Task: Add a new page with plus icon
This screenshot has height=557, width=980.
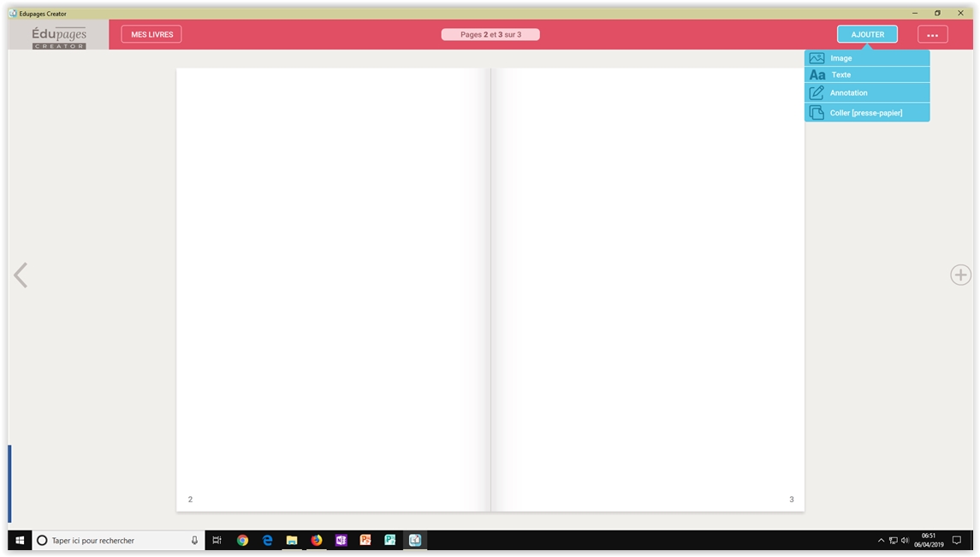Action: (x=960, y=275)
